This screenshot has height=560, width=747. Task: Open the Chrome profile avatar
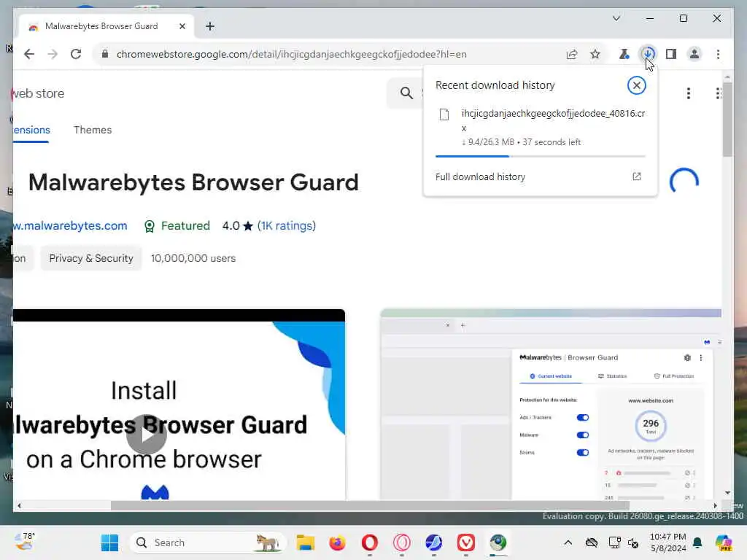pos(694,54)
